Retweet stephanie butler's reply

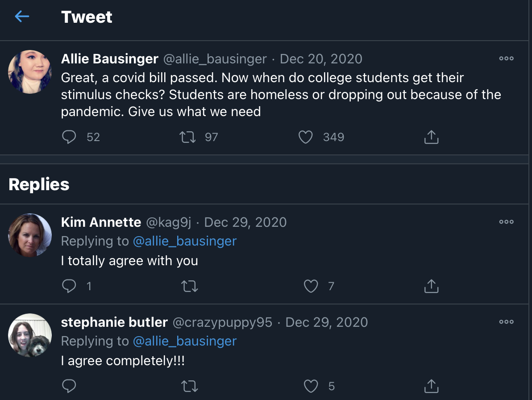(x=190, y=386)
